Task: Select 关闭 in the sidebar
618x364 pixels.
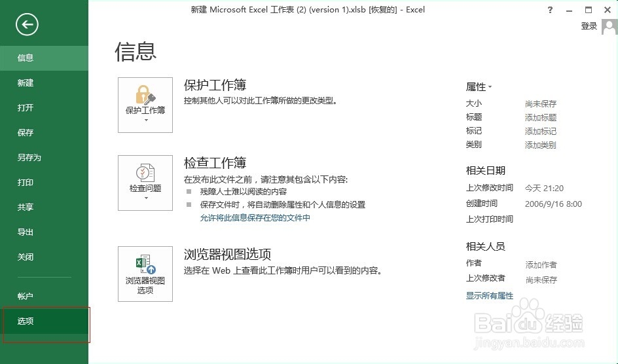Action: (44, 257)
